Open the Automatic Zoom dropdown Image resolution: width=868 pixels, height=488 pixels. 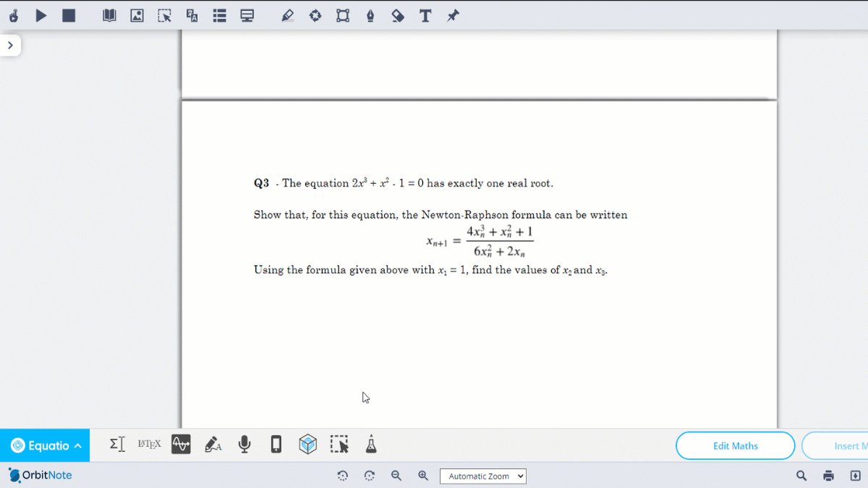pyautogui.click(x=483, y=476)
